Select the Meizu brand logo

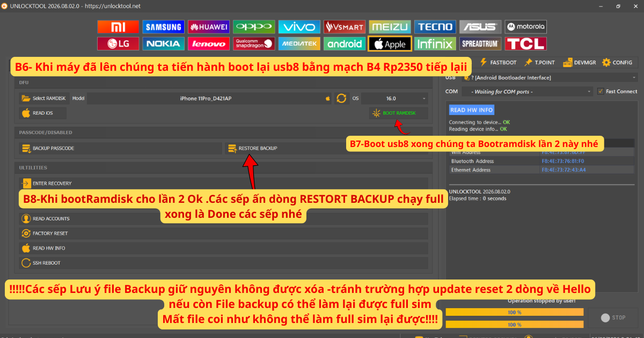click(390, 27)
